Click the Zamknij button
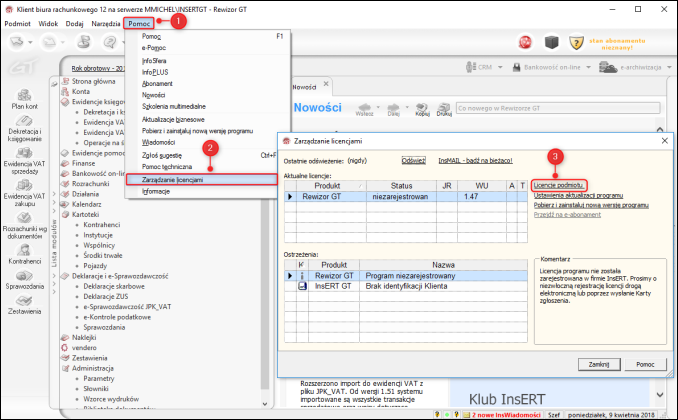The image size is (678, 420). [599, 364]
